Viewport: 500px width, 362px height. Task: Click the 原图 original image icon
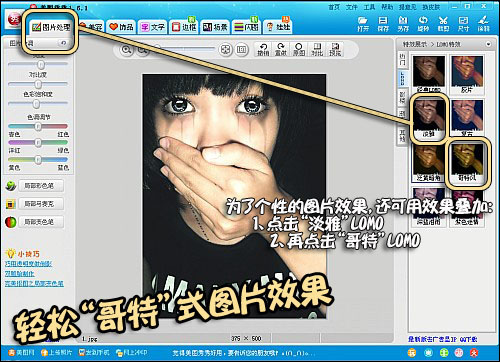pos(299,49)
